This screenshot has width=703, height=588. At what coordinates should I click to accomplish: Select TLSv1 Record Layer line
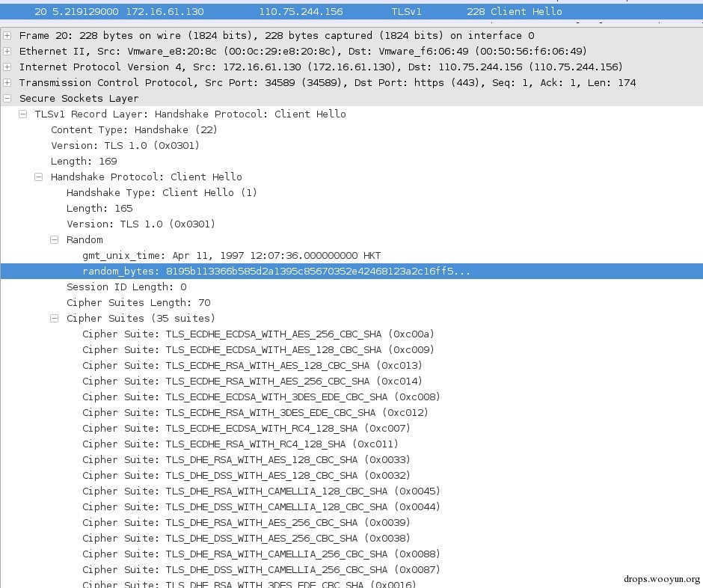[191, 114]
